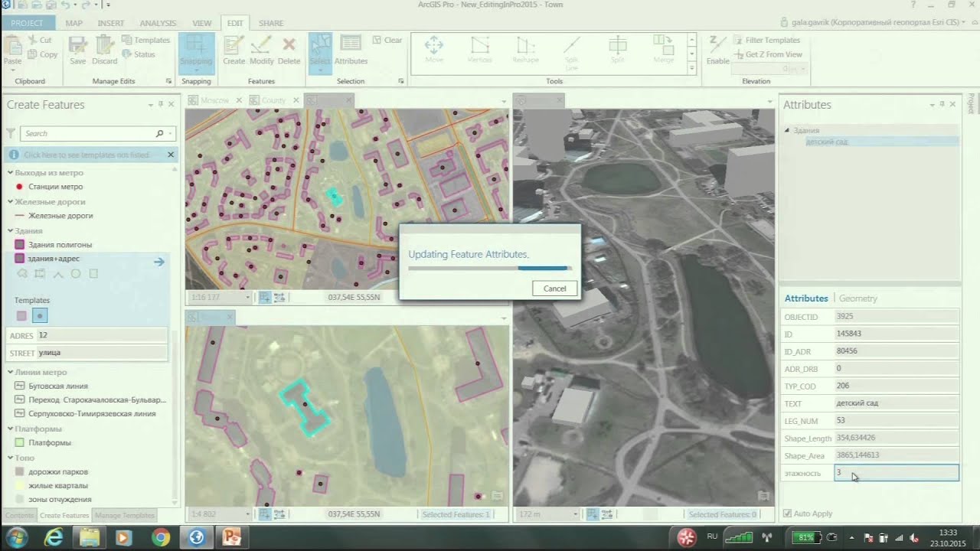Choose the Merge tool in Tools gallery
Image resolution: width=980 pixels, height=551 pixels.
(x=663, y=49)
